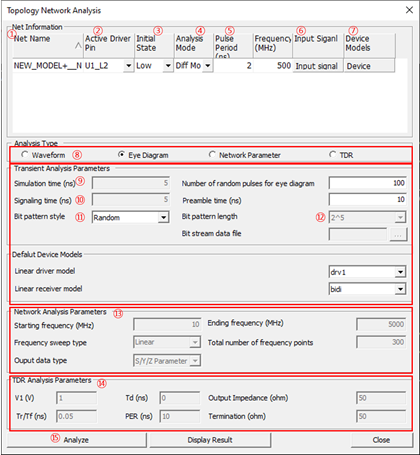Open the Analysis Mode Diff Mo dropdown
420x455 pixels.
pos(208,66)
